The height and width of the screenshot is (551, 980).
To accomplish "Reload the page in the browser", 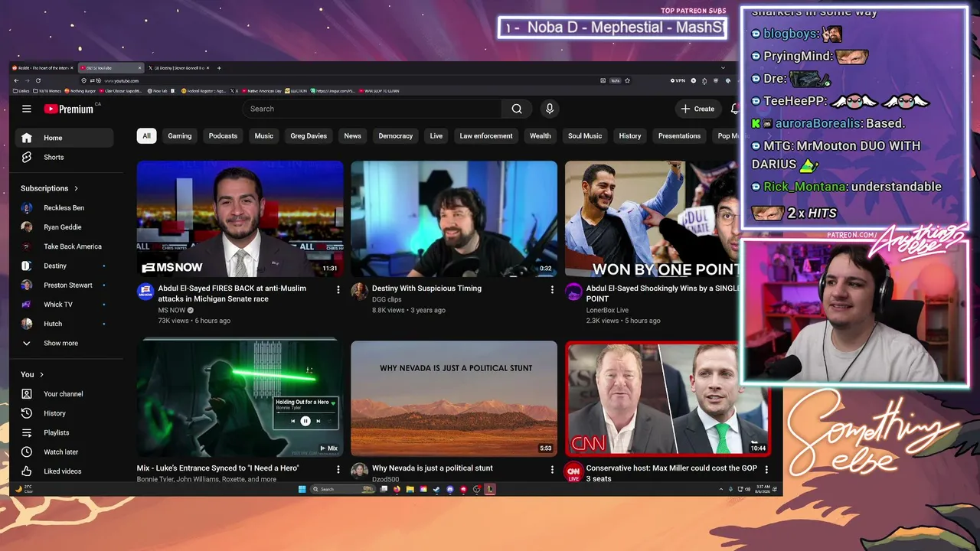I will point(38,80).
